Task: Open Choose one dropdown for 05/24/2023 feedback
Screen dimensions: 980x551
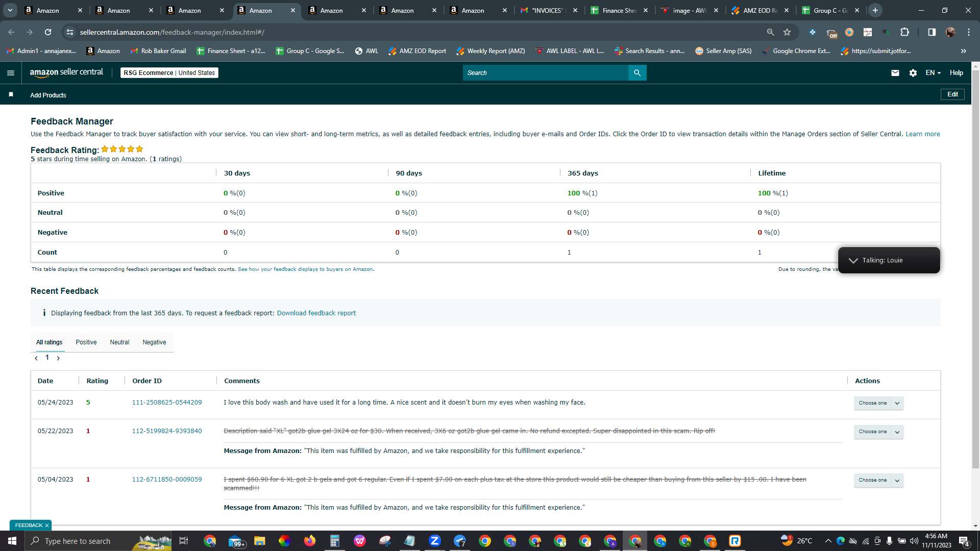Action: click(x=878, y=403)
